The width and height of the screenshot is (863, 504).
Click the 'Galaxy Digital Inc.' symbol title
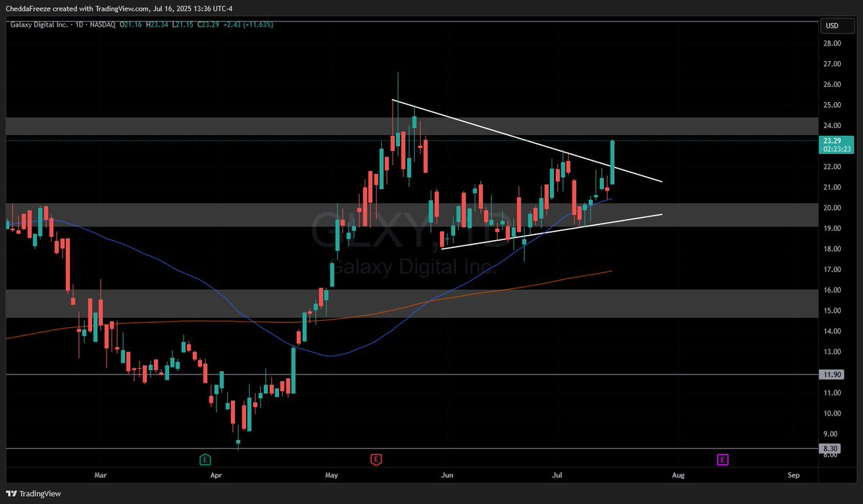39,24
